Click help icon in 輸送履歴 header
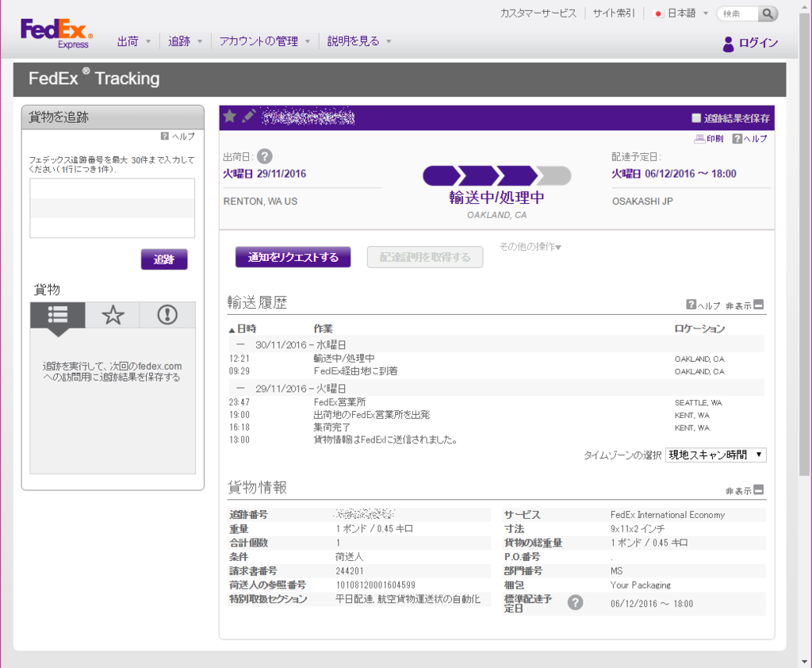The height and width of the screenshot is (668, 812). pyautogui.click(x=691, y=304)
